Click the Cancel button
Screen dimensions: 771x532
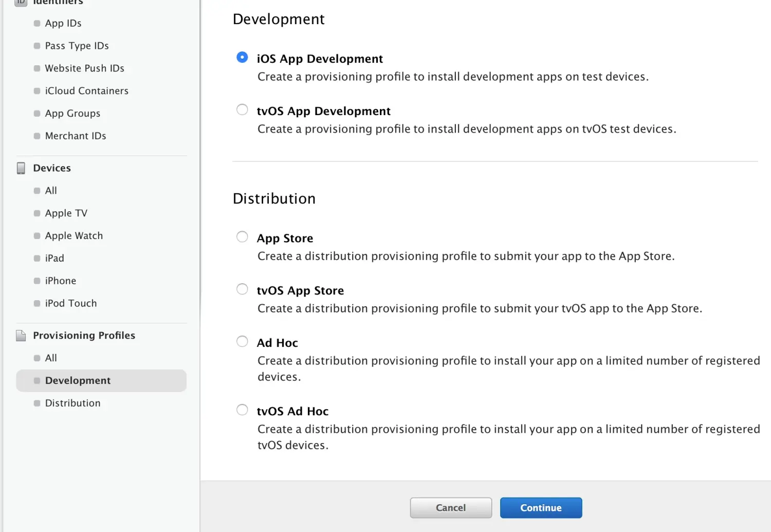point(451,508)
